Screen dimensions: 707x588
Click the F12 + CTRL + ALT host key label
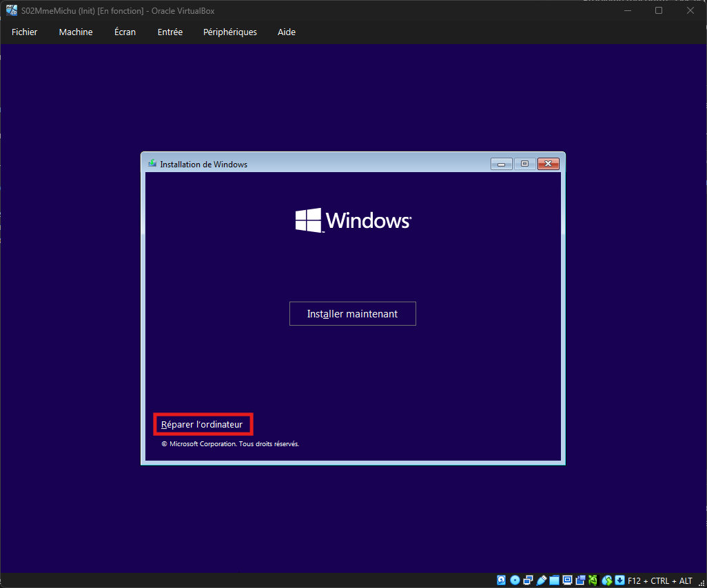tap(660, 580)
